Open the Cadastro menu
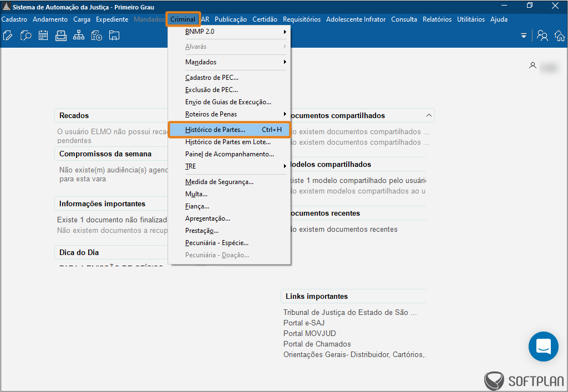The width and height of the screenshot is (568, 392). pyautogui.click(x=14, y=19)
